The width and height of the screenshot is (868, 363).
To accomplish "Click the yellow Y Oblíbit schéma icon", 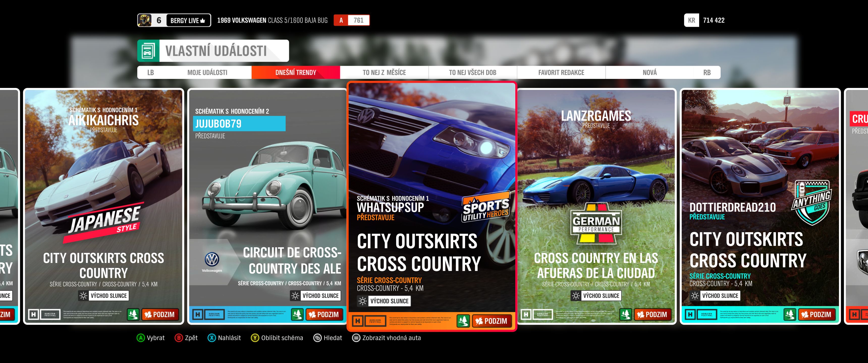I will 255,338.
